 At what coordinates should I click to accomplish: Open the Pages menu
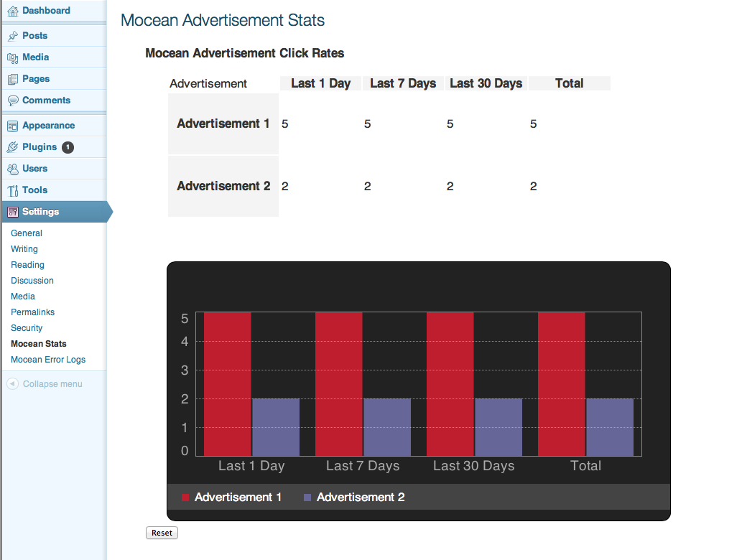point(36,78)
